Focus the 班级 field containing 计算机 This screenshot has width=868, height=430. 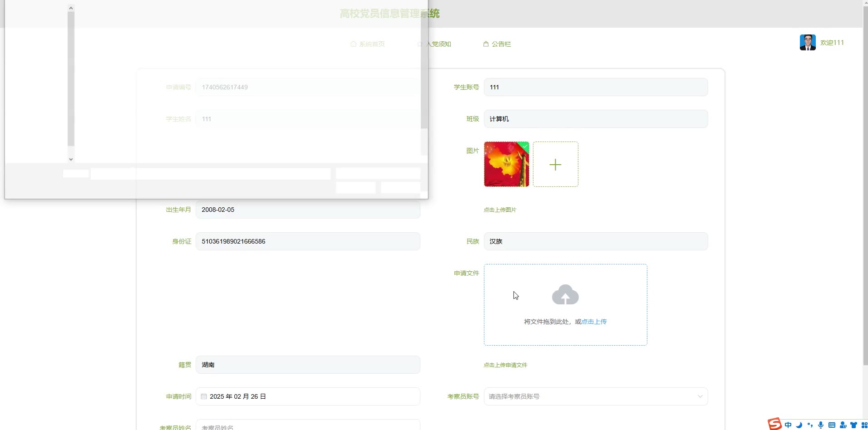pos(596,119)
